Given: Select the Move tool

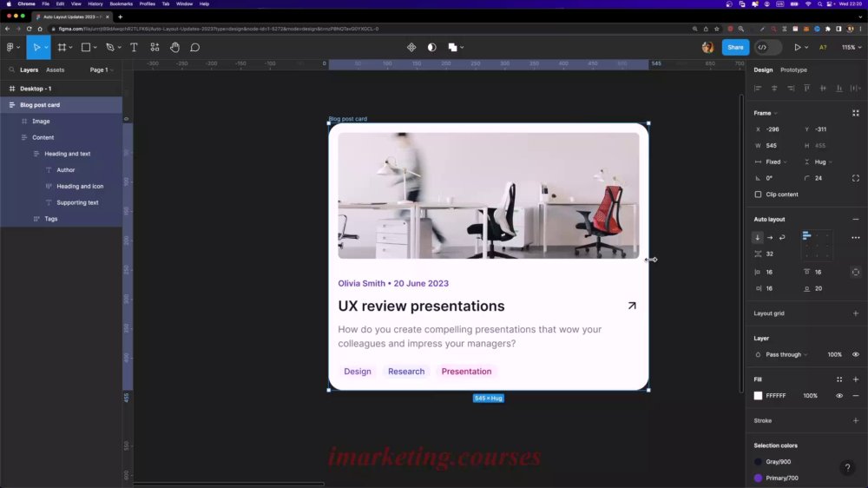Looking at the screenshot, I should [36, 48].
